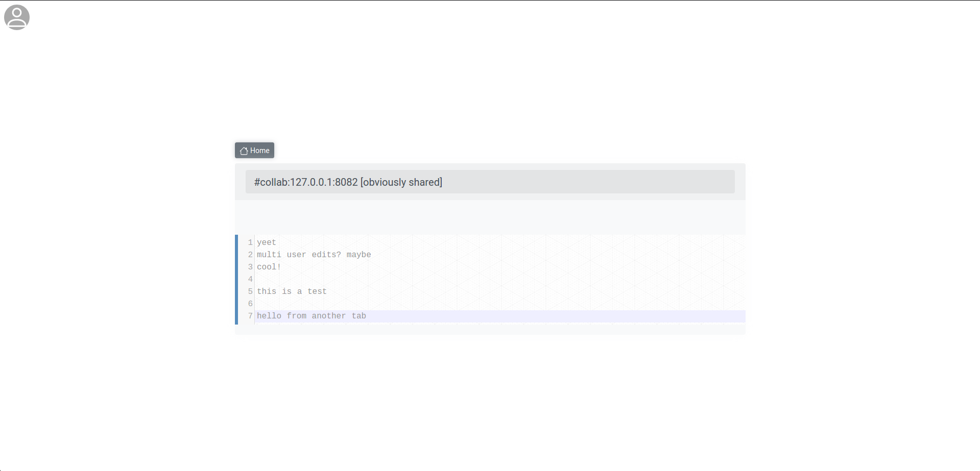Select the 'this is a test' line
Image resolution: width=980 pixels, height=471 pixels.
292,291
